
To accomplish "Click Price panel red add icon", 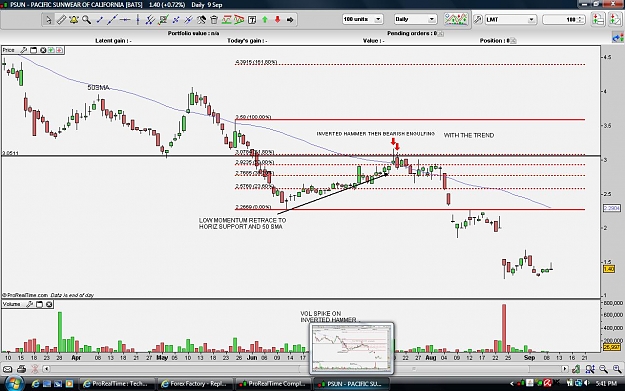I will pyautogui.click(x=59, y=50).
